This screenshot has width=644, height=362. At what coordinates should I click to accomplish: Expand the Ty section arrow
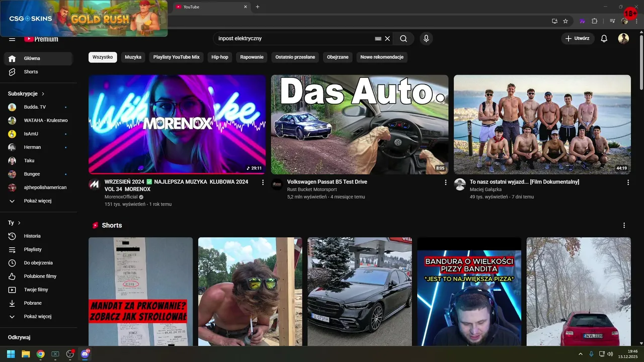click(19, 223)
